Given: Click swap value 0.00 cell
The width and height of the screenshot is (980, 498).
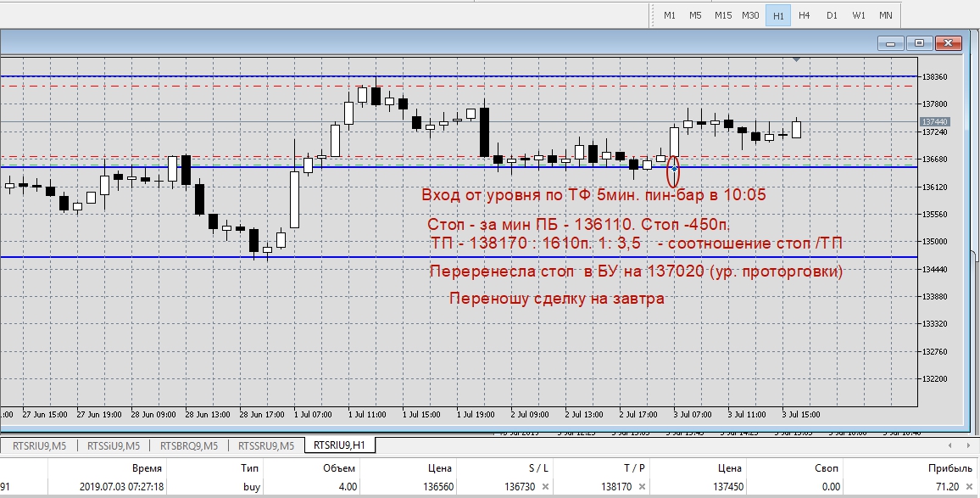Looking at the screenshot, I should [x=831, y=487].
